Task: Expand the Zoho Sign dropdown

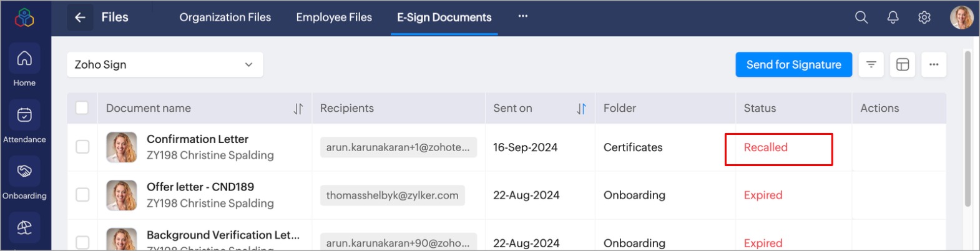Action: click(x=165, y=64)
